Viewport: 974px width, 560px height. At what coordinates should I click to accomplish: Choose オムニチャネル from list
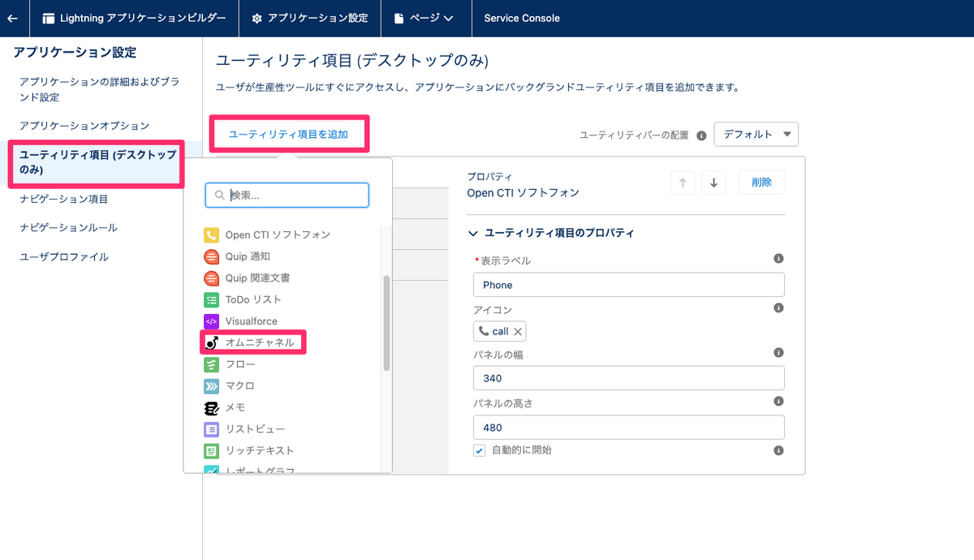[x=259, y=342]
